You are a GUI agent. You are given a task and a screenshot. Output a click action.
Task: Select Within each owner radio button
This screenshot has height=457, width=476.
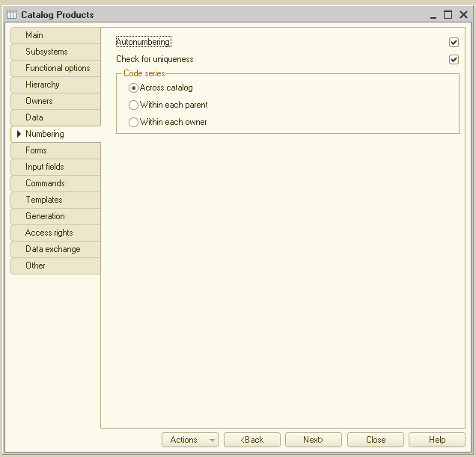[x=134, y=123]
